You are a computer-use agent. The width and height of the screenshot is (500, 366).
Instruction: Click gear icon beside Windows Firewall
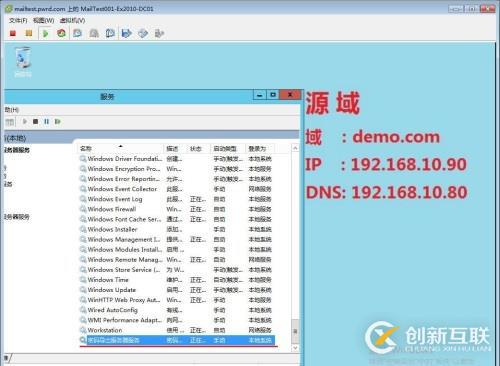coord(83,209)
